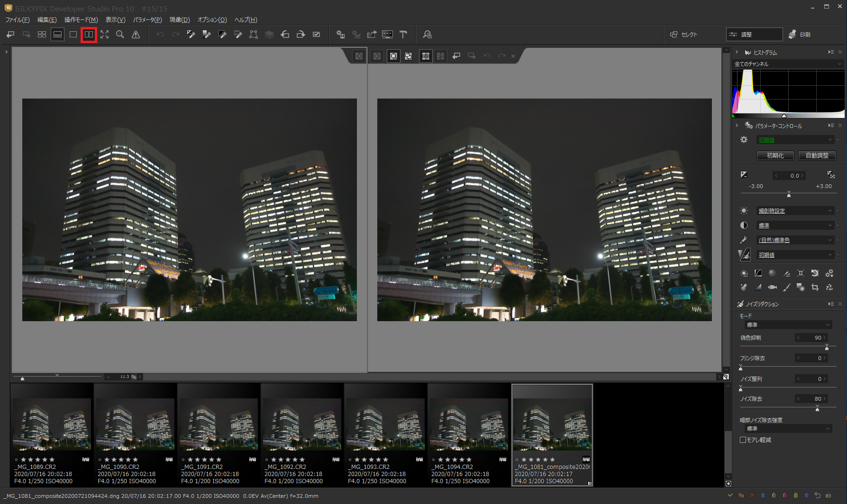
Task: Open the search images icon
Action: (x=428, y=35)
